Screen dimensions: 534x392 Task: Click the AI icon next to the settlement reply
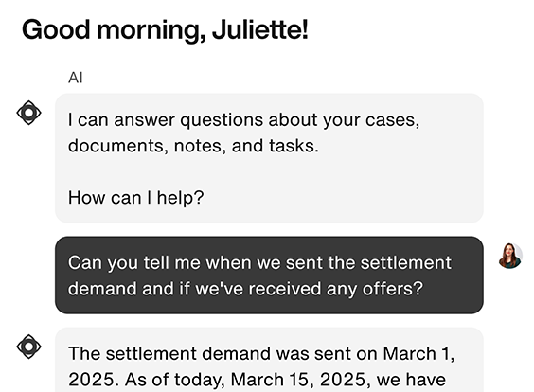pyautogui.click(x=29, y=347)
